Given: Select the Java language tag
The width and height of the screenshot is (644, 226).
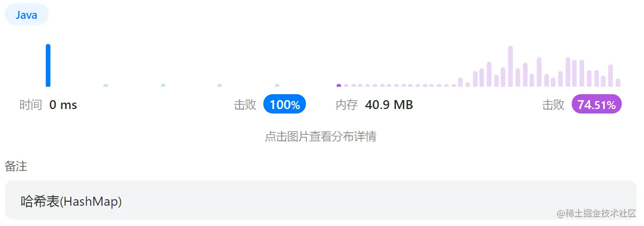Looking at the screenshot, I should (26, 14).
